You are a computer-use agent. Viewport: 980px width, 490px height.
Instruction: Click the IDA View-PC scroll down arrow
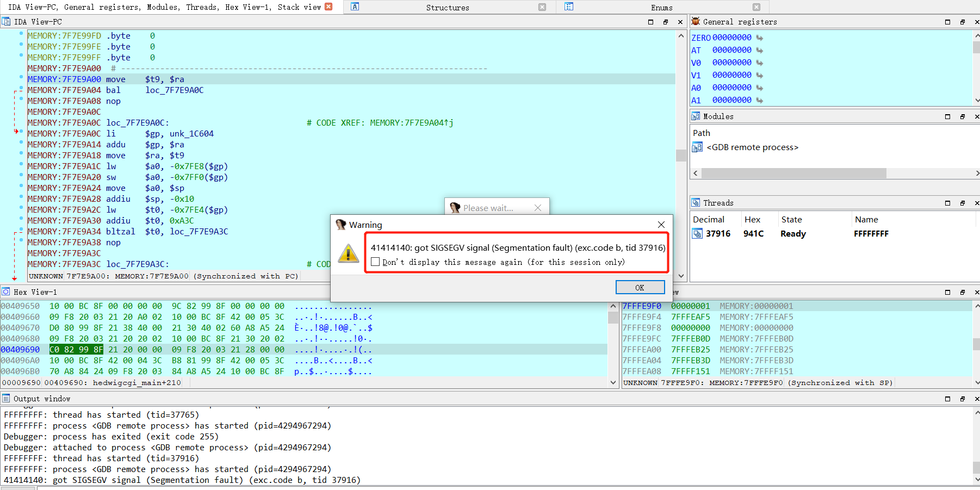point(681,276)
